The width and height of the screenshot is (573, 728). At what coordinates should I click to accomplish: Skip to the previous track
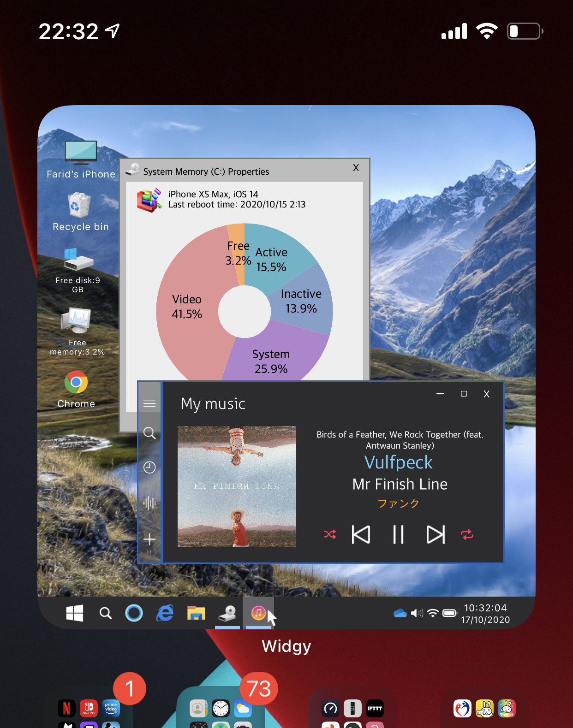361,535
